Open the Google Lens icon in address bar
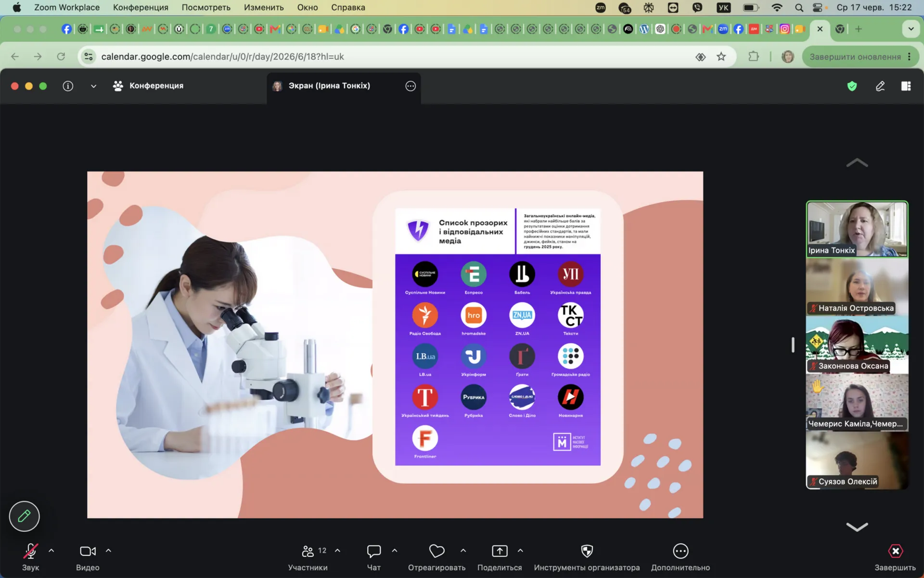The width and height of the screenshot is (924, 578). point(701,57)
